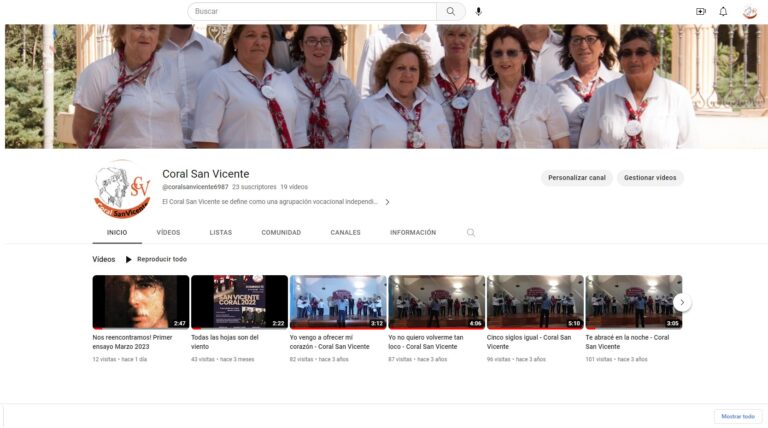768x428 pixels.
Task: Click title Cinco siglos igual - Coral San Vicente
Action: click(529, 342)
